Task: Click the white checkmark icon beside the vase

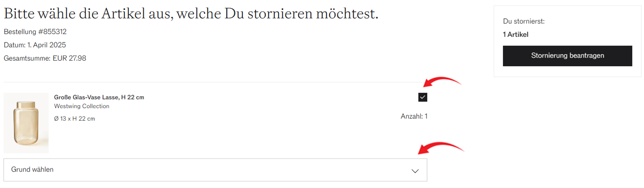Action: (423, 97)
